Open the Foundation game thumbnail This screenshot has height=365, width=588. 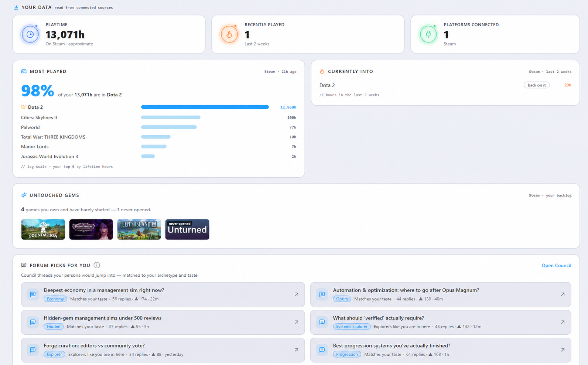click(43, 229)
